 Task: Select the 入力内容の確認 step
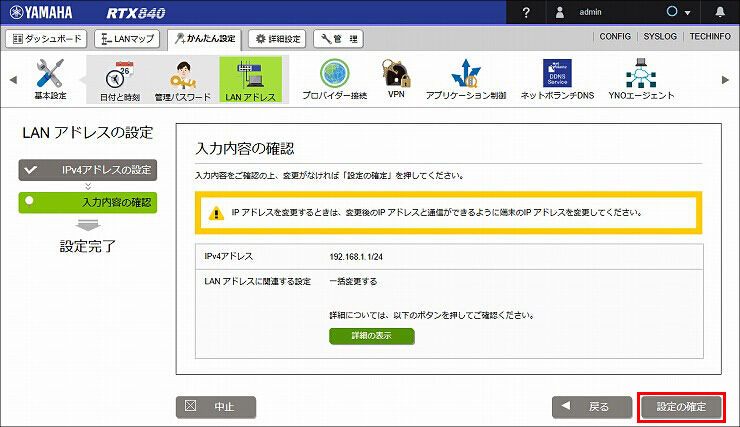click(x=88, y=202)
